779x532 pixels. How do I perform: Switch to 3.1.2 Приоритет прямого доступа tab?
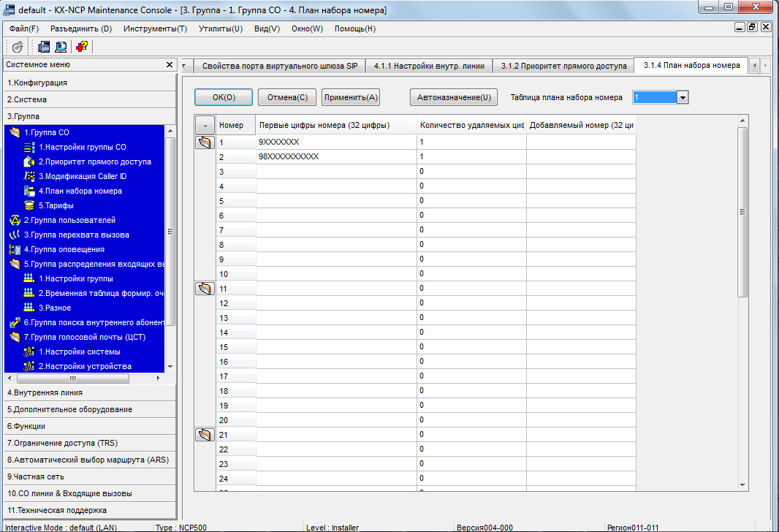pos(563,66)
